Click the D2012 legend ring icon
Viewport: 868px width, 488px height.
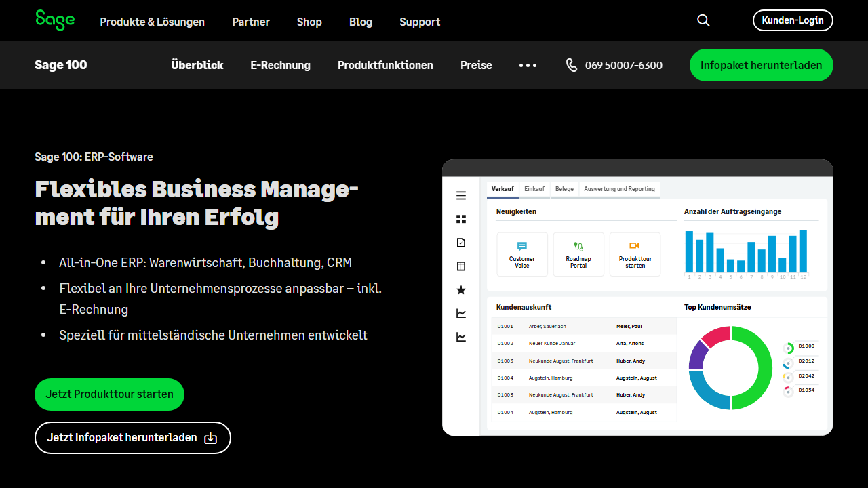click(x=788, y=364)
